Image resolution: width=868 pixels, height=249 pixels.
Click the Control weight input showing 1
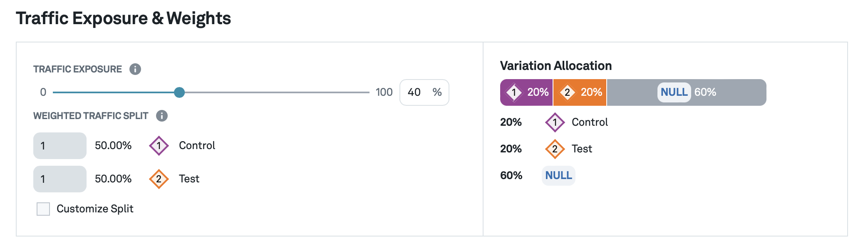[x=59, y=145]
